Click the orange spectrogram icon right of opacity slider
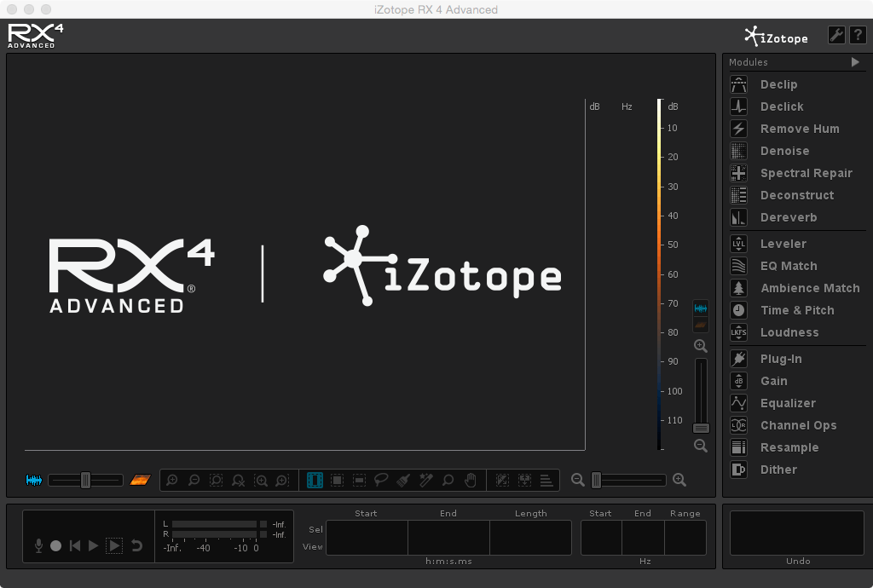Screen dimensions: 873x588 pos(141,480)
